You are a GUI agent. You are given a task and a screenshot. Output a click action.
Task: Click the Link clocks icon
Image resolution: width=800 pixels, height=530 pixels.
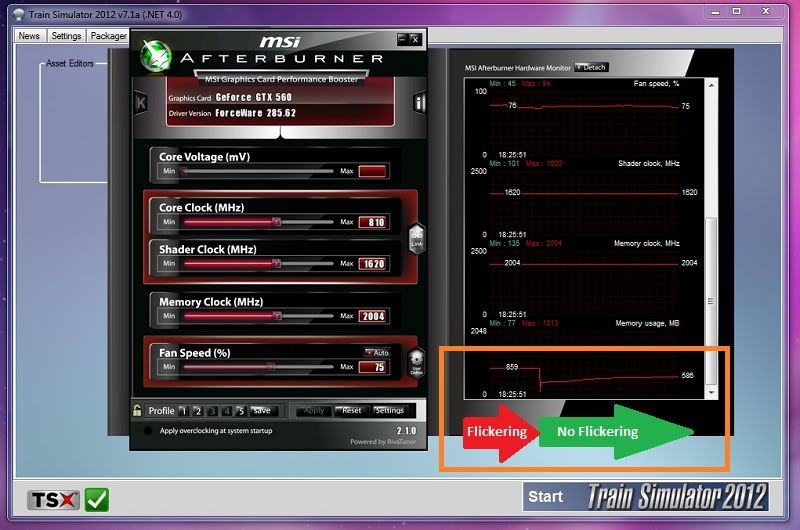pyautogui.click(x=417, y=236)
